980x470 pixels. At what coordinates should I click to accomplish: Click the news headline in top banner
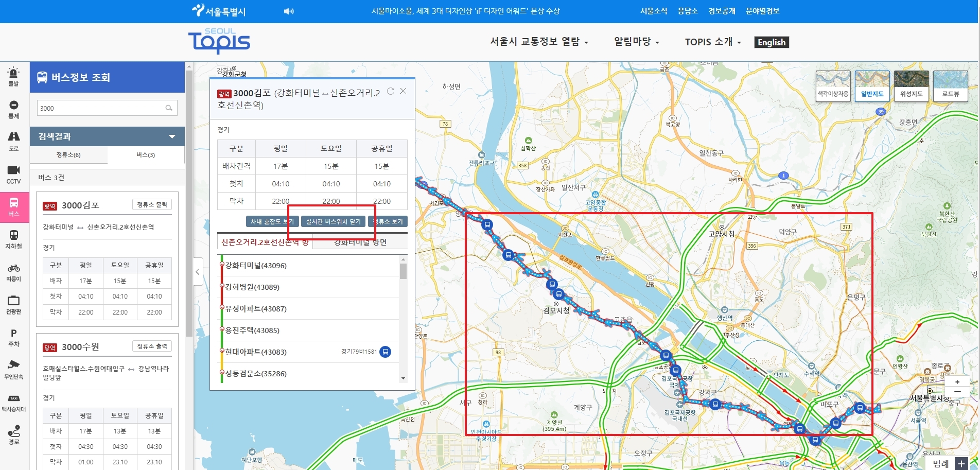[465, 11]
